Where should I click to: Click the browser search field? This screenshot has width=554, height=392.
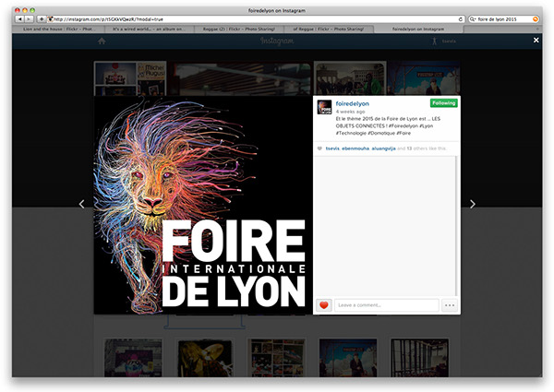click(501, 18)
